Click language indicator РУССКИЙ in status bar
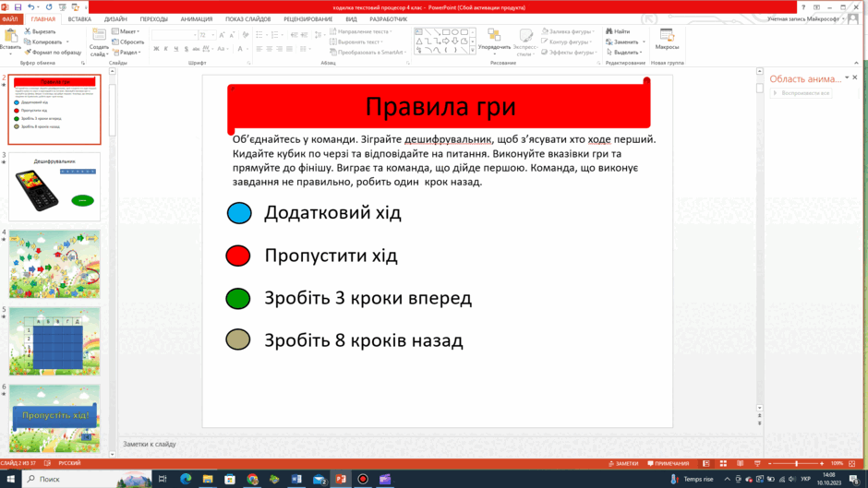Viewport: 868px width, 488px height. (x=69, y=464)
